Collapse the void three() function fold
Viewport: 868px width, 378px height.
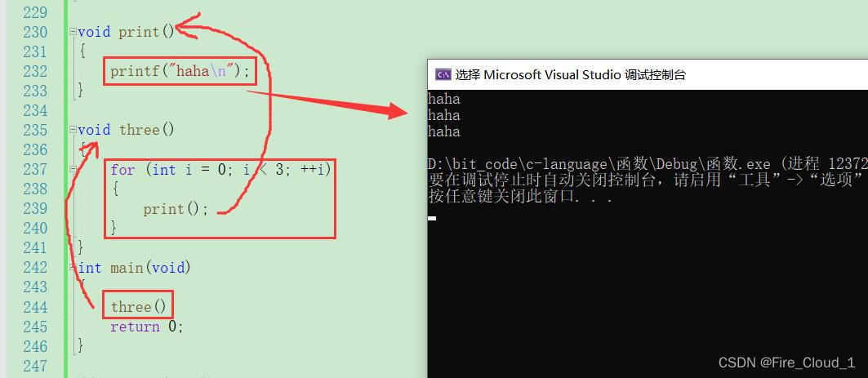(x=73, y=130)
